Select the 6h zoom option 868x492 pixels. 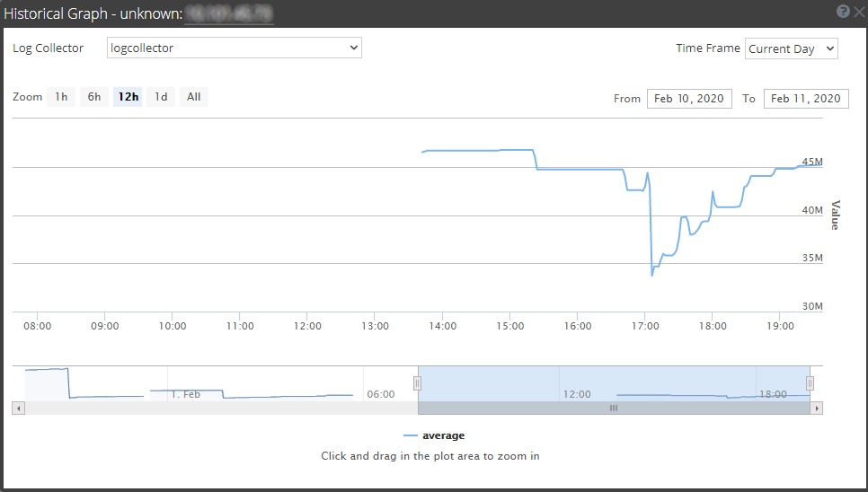tap(94, 97)
